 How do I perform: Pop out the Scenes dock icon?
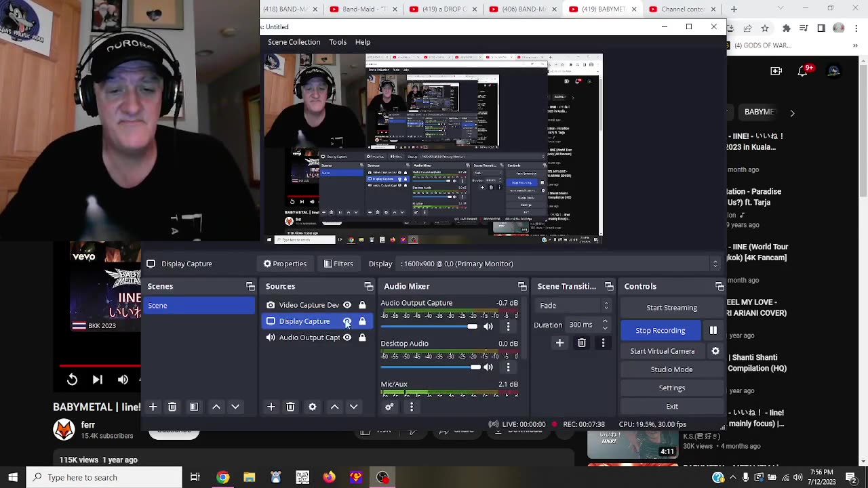250,287
